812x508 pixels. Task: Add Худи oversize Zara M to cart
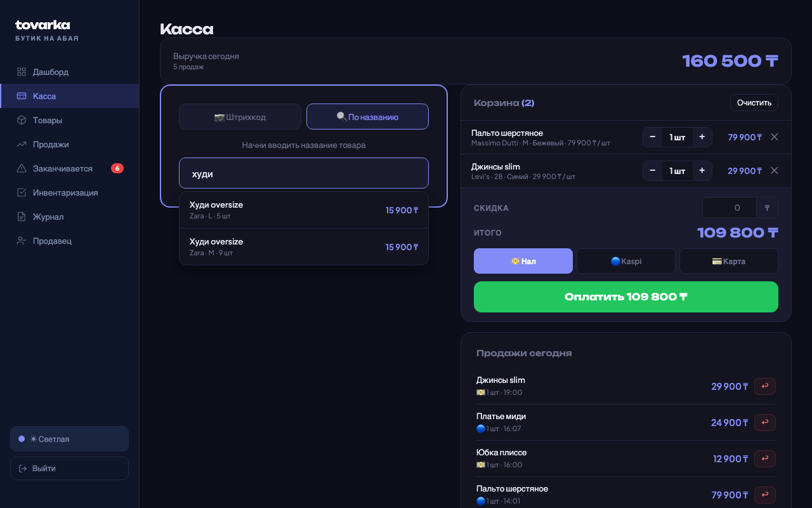pos(304,247)
